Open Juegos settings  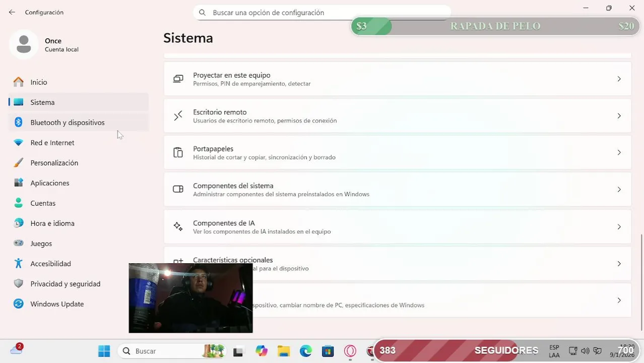[x=79, y=244]
